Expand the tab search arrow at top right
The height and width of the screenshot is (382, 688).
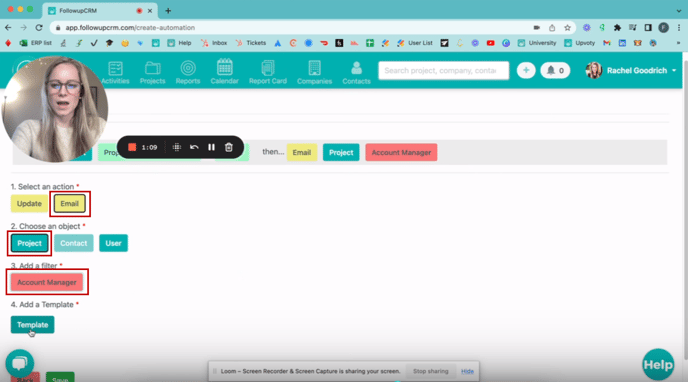pyautogui.click(x=679, y=10)
